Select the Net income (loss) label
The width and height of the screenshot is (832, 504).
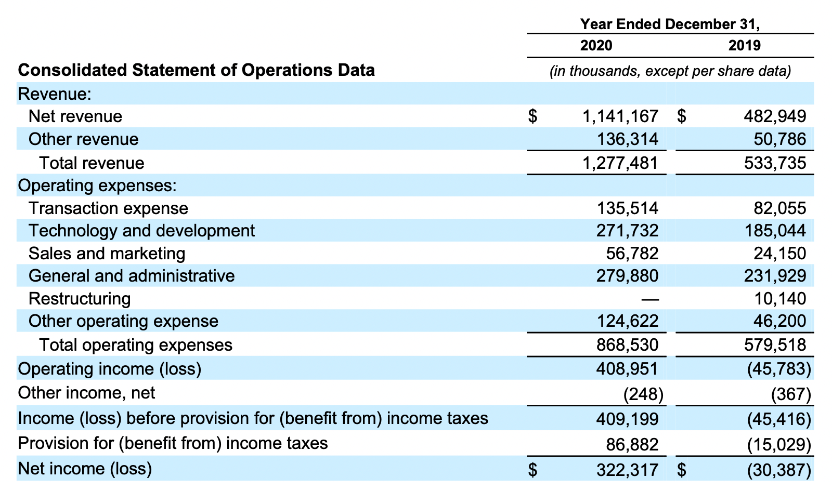(x=85, y=469)
